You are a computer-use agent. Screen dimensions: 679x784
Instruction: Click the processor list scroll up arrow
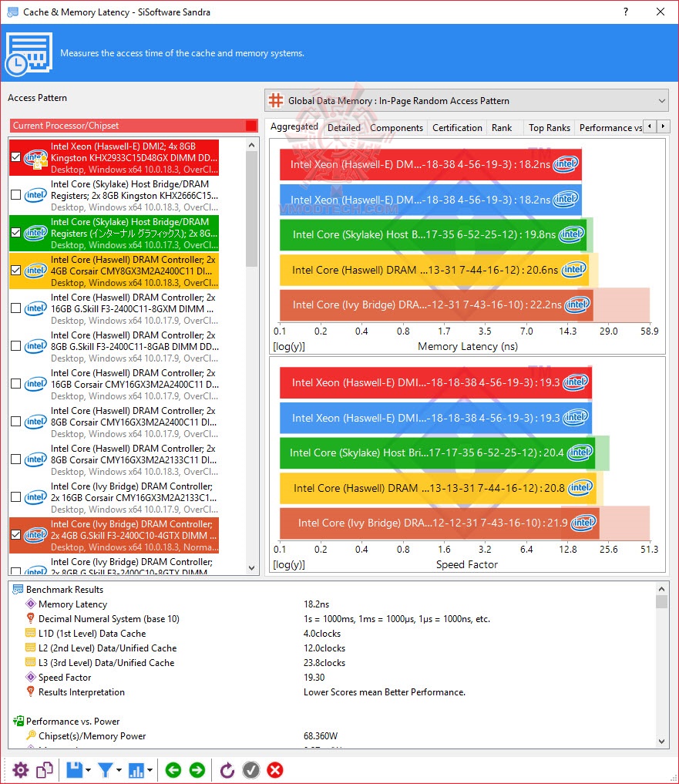click(x=251, y=145)
